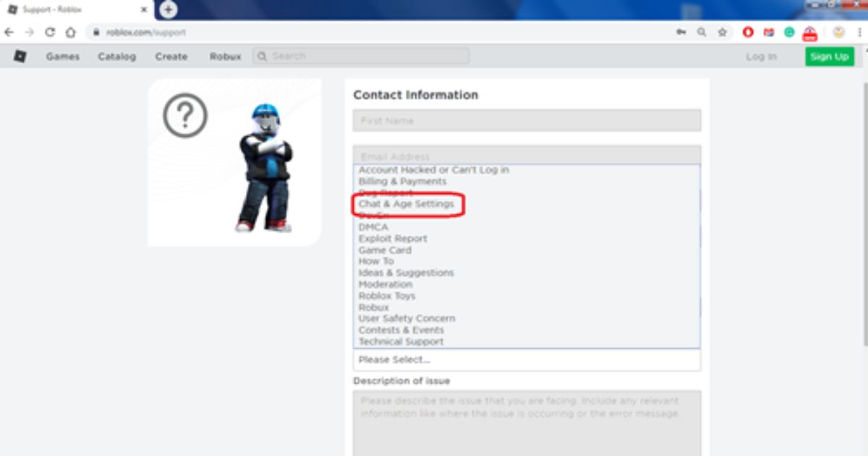Open the Catalog menu item
Screen dimensions: 868x456
[116, 56]
